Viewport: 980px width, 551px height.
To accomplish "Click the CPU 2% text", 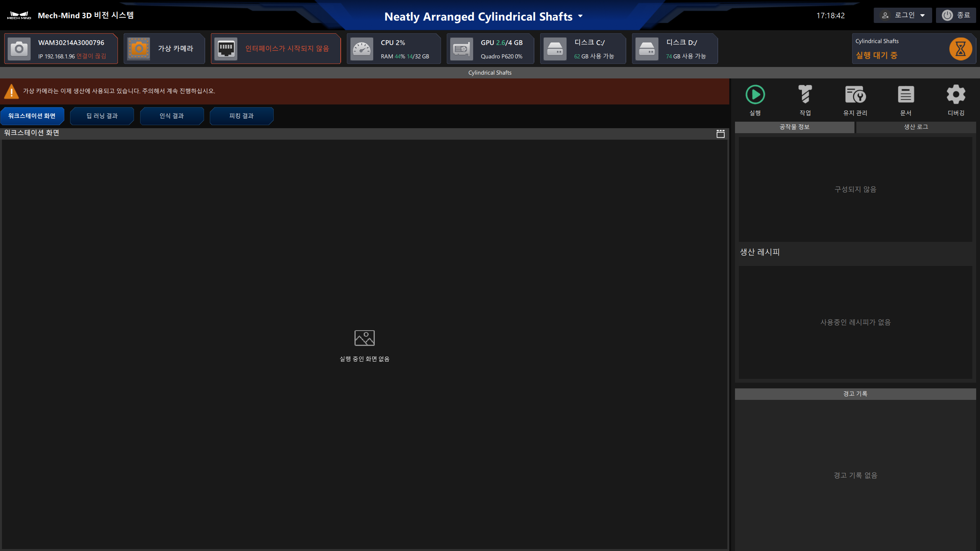I will (x=393, y=43).
